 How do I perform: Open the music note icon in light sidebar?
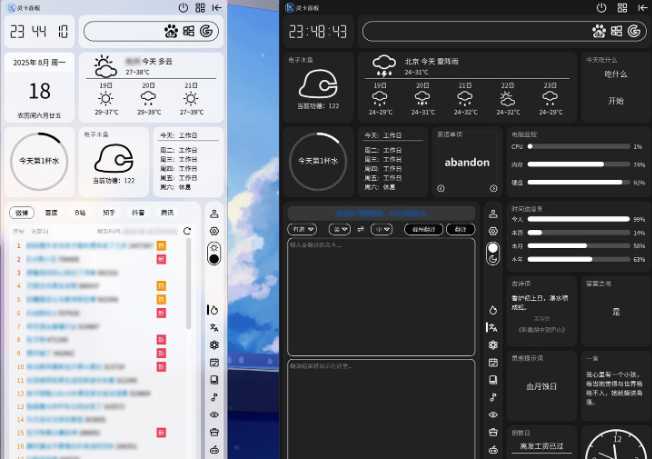[x=214, y=397]
